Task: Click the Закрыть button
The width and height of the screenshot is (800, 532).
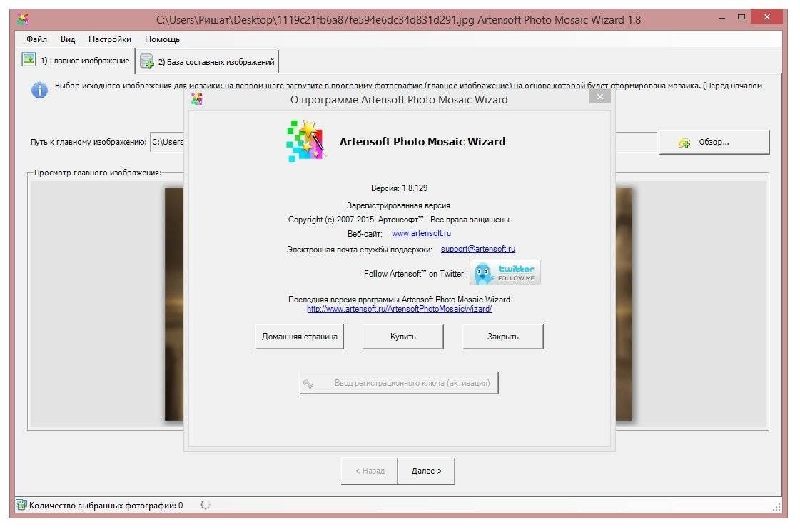Action: coord(503,337)
